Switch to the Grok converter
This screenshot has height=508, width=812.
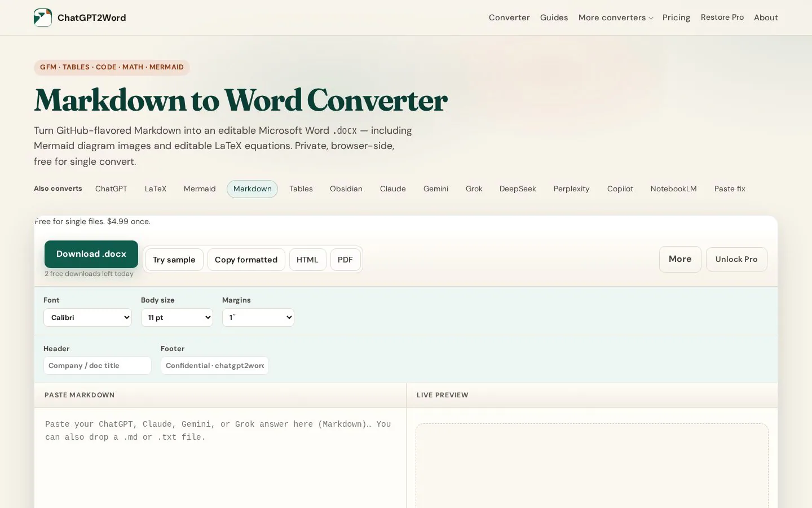click(x=474, y=189)
